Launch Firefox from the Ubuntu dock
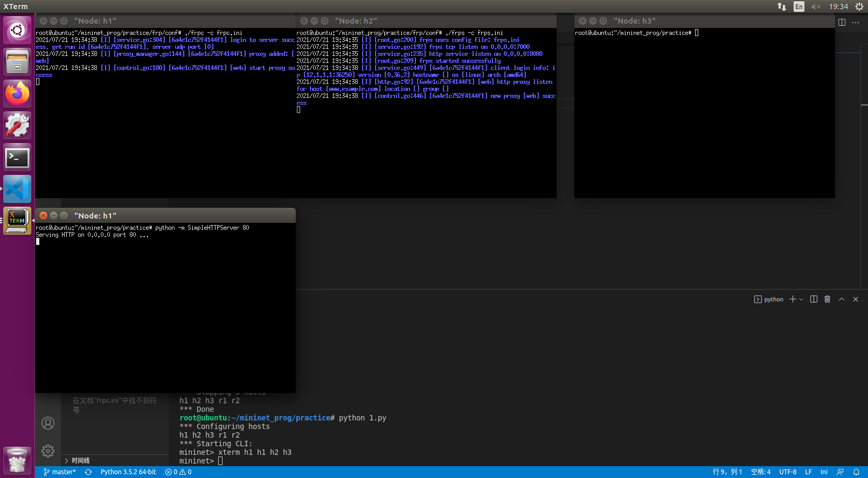Image resolution: width=868 pixels, height=478 pixels. 17,94
